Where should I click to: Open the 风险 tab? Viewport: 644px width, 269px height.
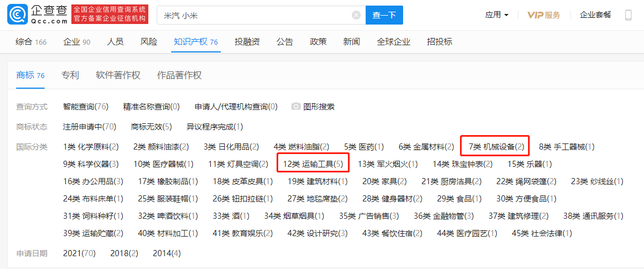coord(149,41)
